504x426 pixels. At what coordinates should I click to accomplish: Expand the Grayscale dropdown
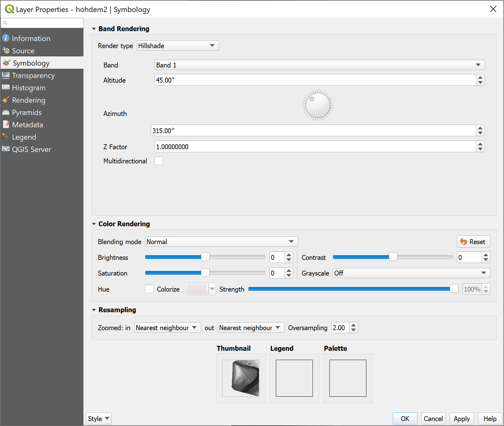(411, 273)
